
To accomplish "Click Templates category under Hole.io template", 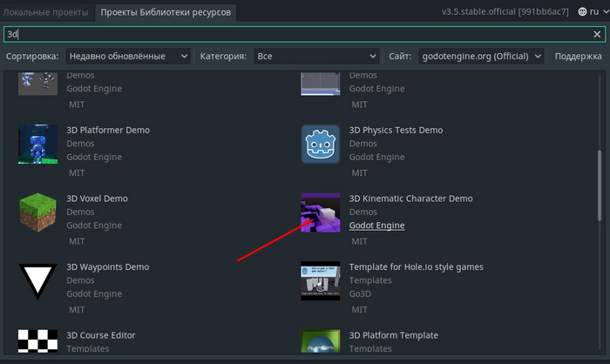I will point(370,280).
